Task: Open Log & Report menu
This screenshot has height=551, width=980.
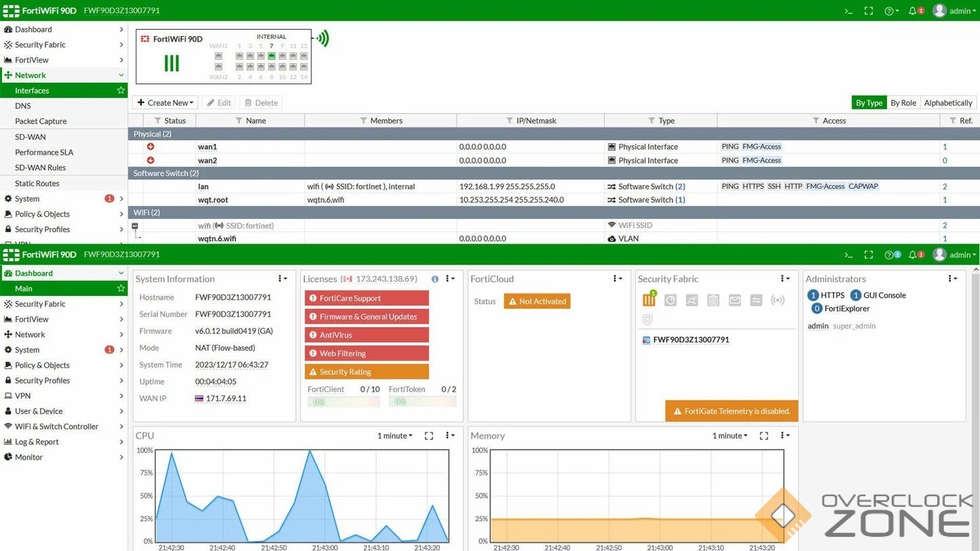Action: pyautogui.click(x=64, y=442)
